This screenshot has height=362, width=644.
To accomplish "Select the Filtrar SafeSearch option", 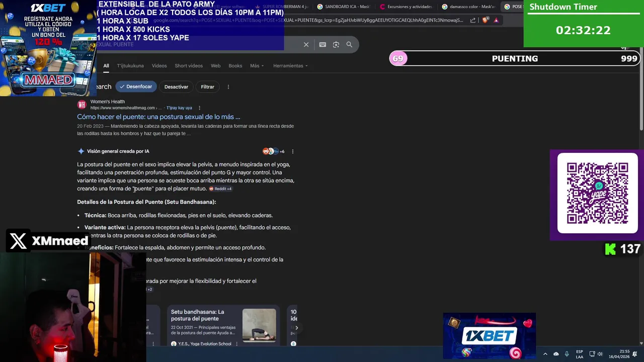I will tap(208, 87).
